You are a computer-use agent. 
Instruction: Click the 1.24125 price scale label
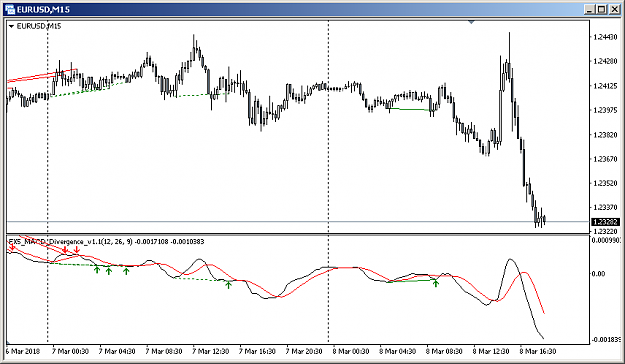(605, 86)
